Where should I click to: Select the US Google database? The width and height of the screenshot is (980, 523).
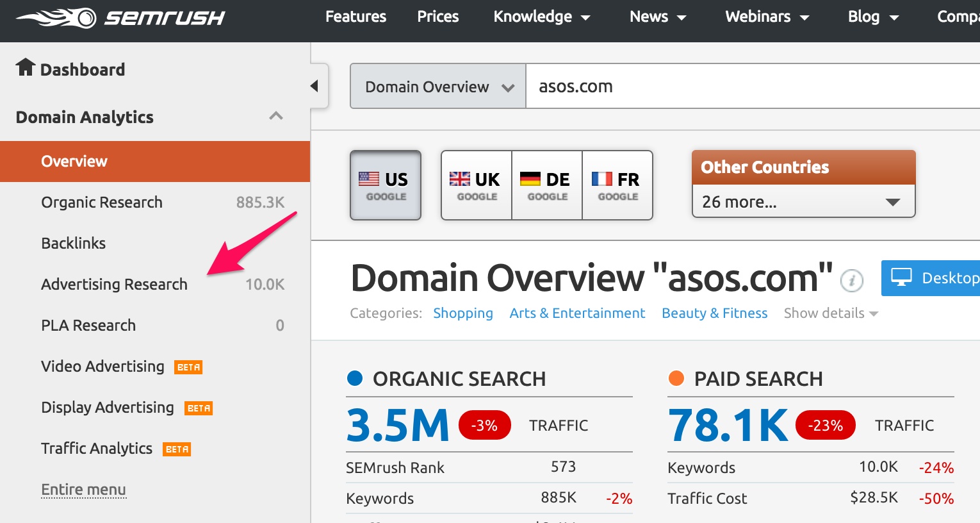[x=386, y=185]
